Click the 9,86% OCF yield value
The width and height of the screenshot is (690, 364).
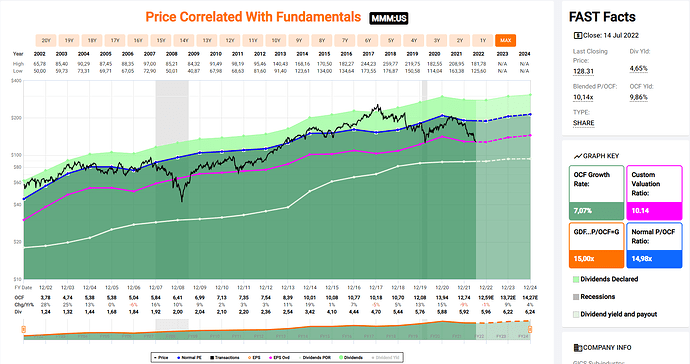(x=639, y=97)
